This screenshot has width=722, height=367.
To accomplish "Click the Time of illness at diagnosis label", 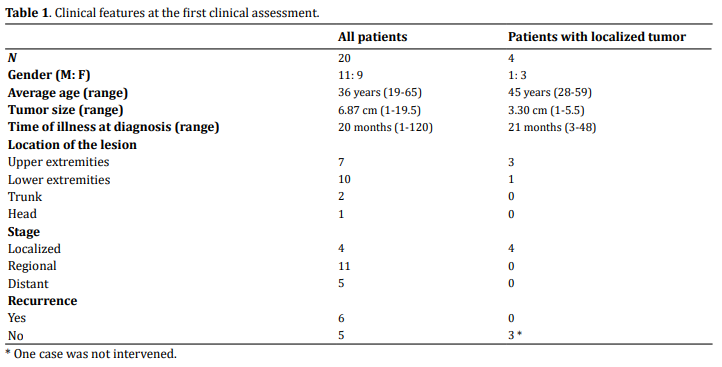I will 113,127.
